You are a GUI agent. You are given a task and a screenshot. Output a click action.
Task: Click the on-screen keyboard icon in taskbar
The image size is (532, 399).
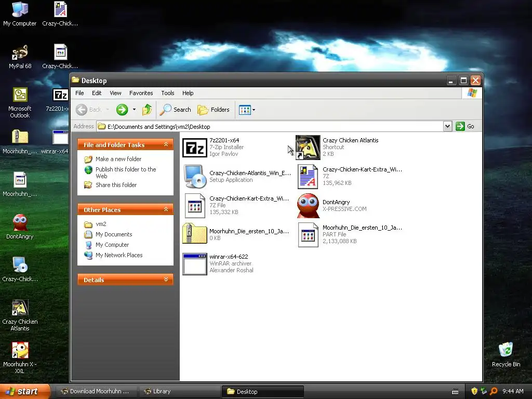tap(455, 392)
